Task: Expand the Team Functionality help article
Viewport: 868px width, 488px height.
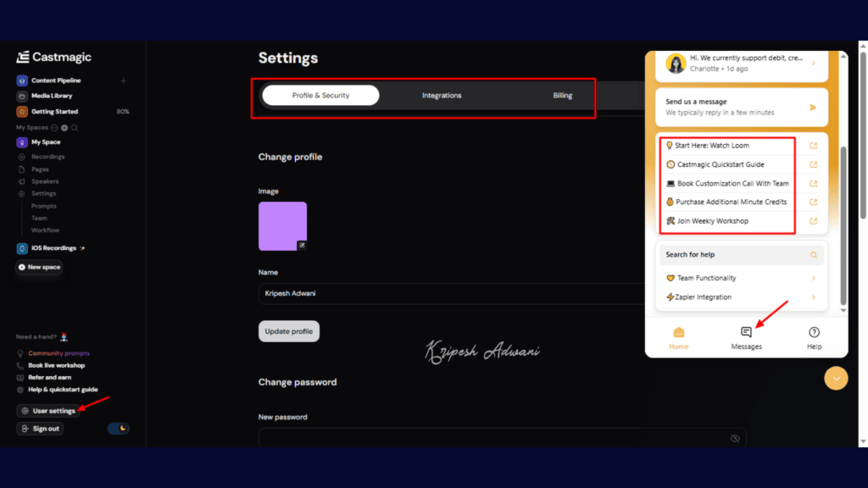Action: 740,278
